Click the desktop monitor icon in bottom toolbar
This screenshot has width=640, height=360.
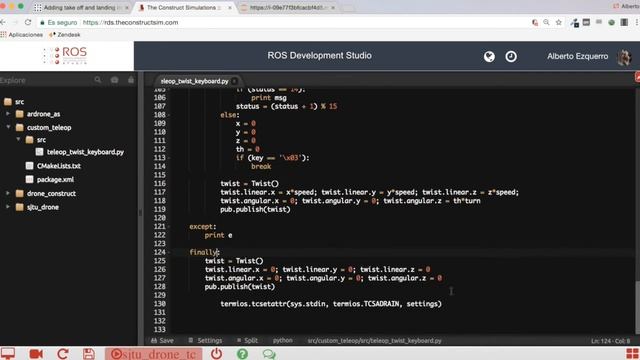pyautogui.click(x=7, y=353)
